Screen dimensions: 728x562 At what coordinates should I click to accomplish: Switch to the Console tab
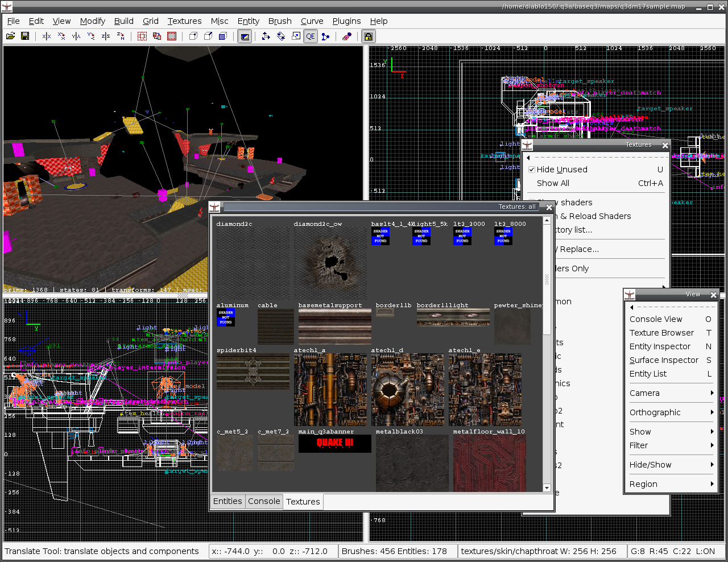pyautogui.click(x=264, y=501)
